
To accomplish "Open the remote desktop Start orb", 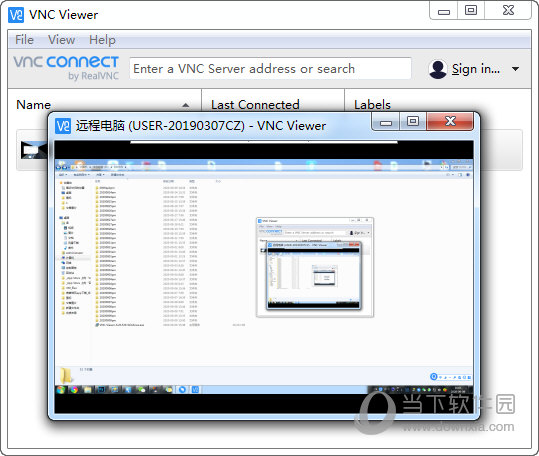I will 61,390.
